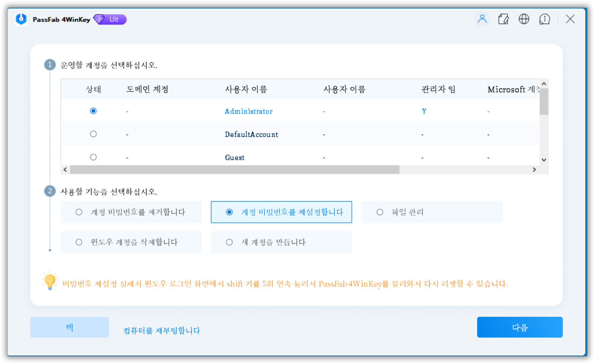The height and width of the screenshot is (364, 595).
Task: Click the PassFab 4WinKey logo icon
Action: click(x=20, y=19)
